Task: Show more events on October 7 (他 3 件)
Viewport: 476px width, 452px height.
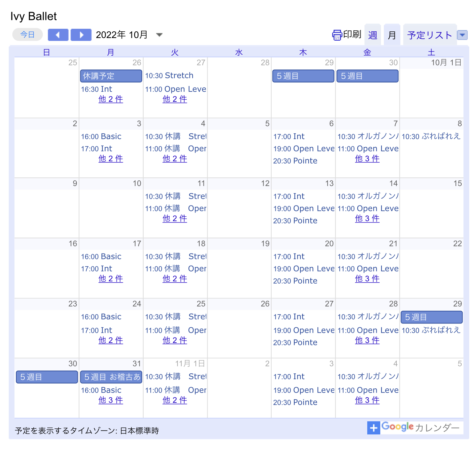Action: tap(367, 159)
